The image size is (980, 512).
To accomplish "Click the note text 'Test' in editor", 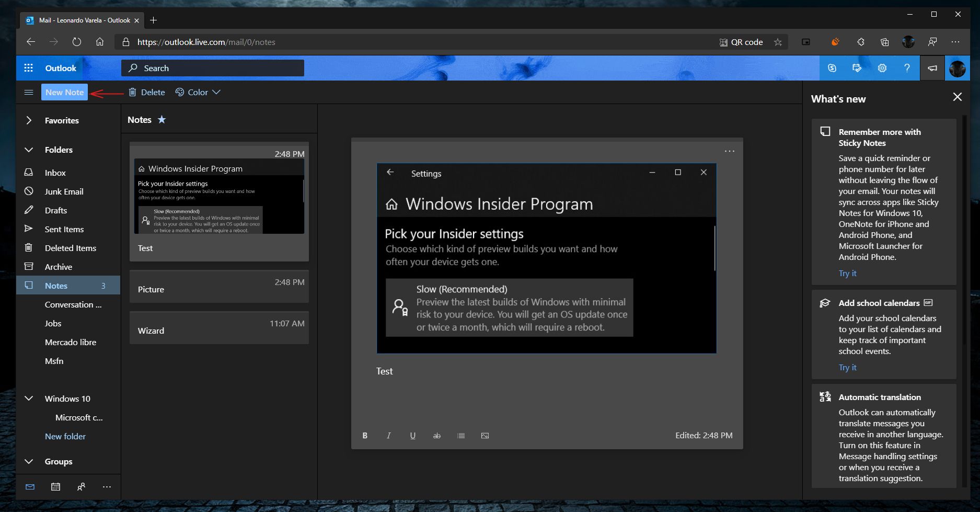I will 384,371.
